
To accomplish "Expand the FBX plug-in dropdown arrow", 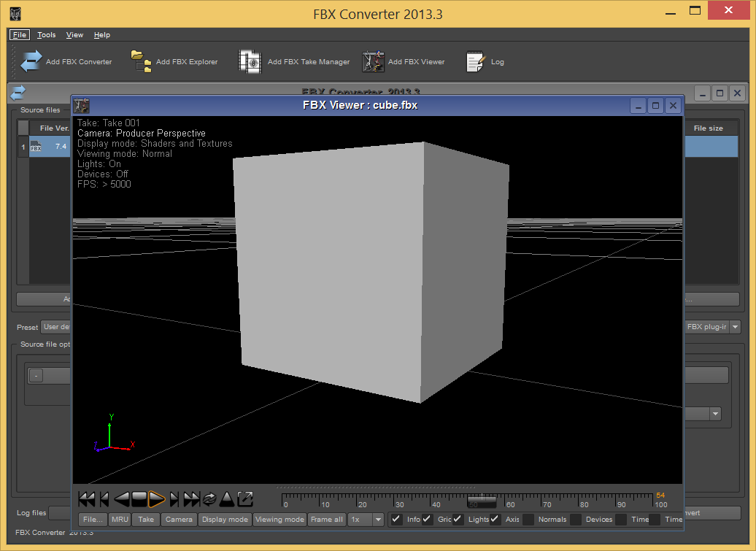I will click(736, 327).
